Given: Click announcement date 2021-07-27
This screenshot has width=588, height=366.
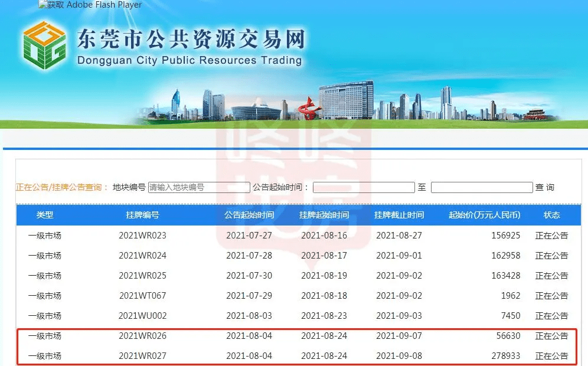Looking at the screenshot, I should point(249,236).
